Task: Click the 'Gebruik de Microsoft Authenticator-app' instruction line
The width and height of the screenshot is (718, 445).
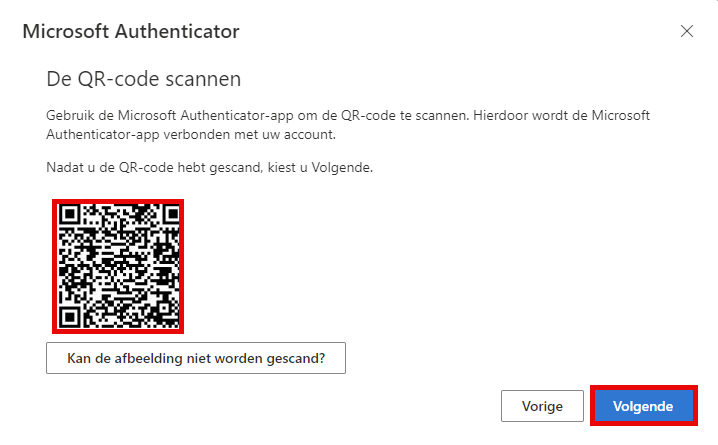Action: pos(348,115)
